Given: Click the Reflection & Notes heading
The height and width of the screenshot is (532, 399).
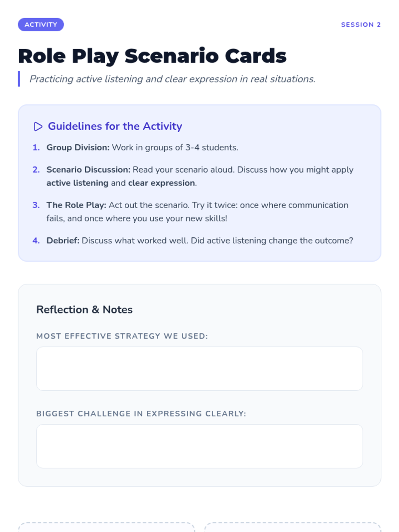Looking at the screenshot, I should pos(84,310).
